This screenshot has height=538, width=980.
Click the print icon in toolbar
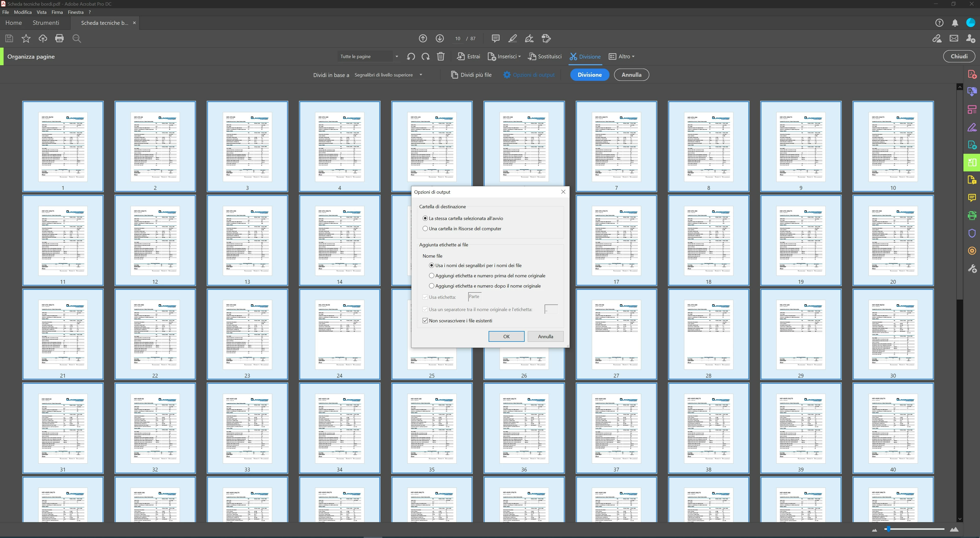click(59, 38)
